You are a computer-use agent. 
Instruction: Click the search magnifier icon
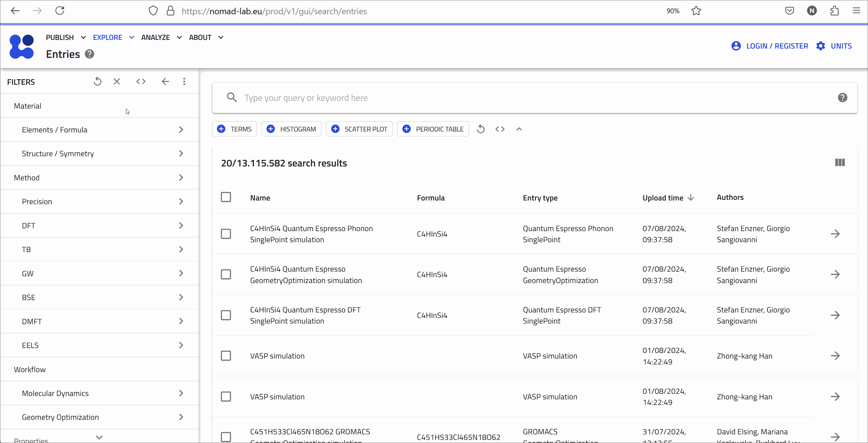coord(232,98)
